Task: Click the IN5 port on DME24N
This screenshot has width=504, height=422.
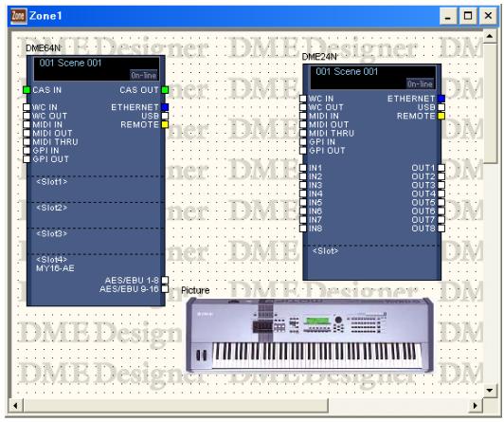Action: click(x=303, y=203)
